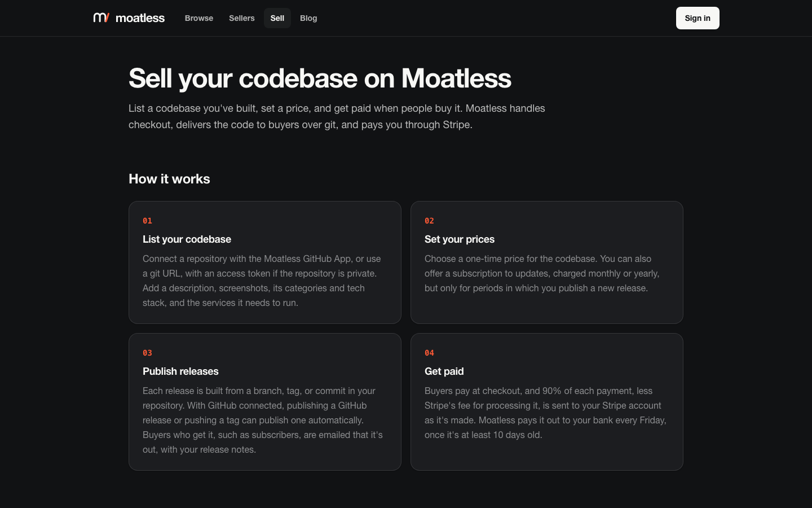
Task: Click the Connect a repository description paragraph
Action: (262, 281)
